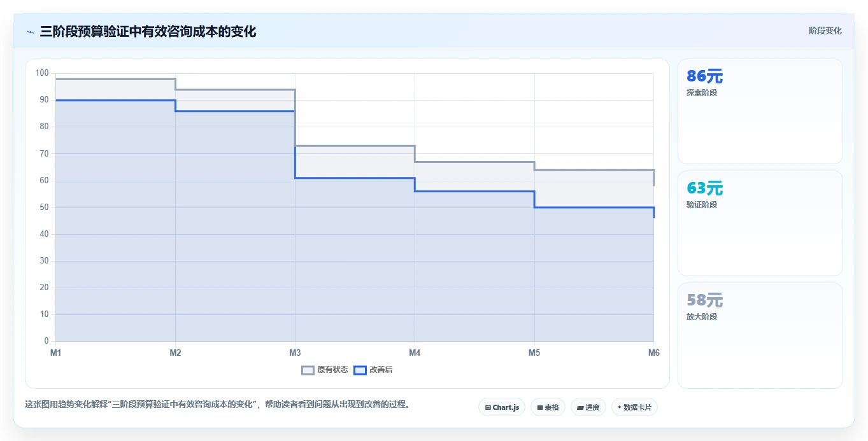Screen dimensions: 868x441
Task: Click the 进度 tag button
Action: [588, 407]
